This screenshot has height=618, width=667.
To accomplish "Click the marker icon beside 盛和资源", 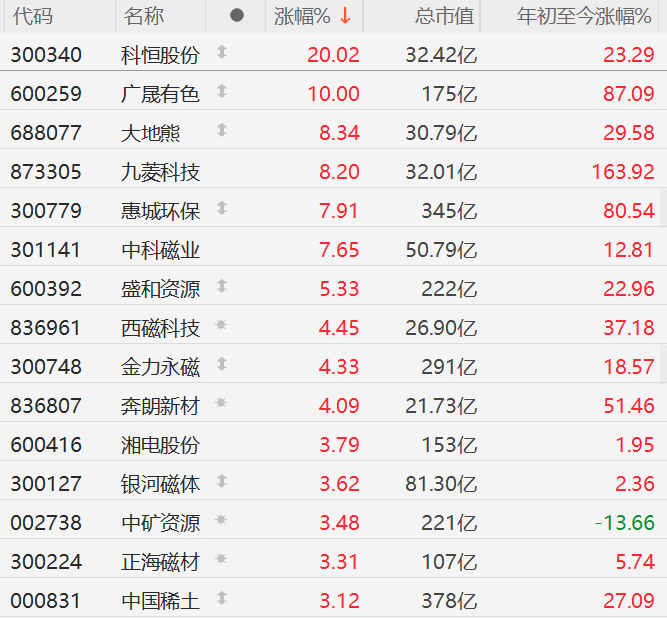I will tap(222, 286).
